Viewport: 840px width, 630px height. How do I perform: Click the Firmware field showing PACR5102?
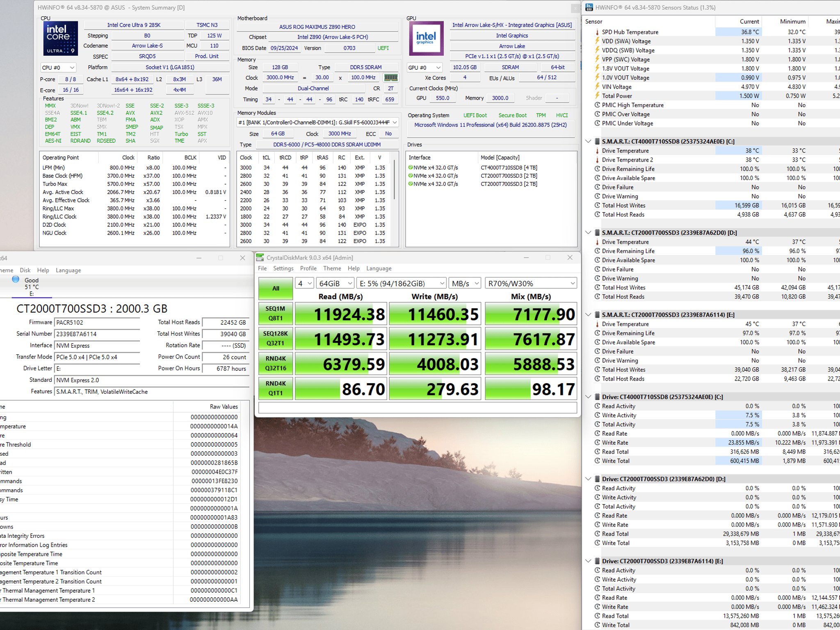97,322
